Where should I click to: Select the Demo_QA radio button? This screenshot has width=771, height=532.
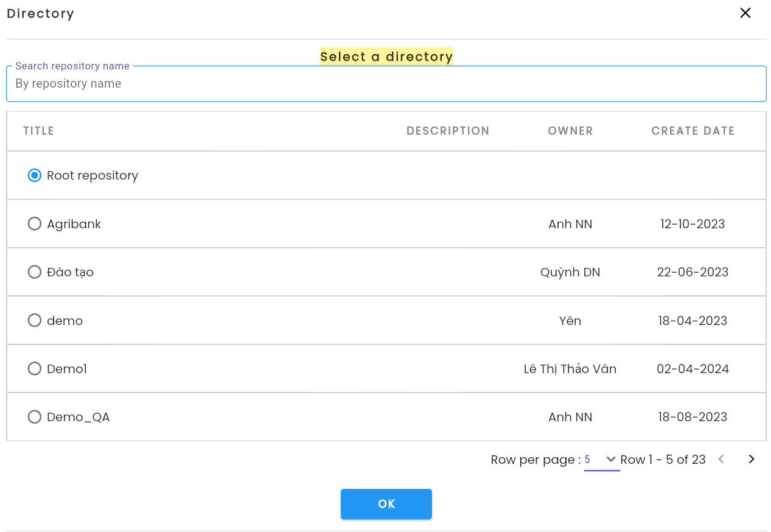coord(35,417)
